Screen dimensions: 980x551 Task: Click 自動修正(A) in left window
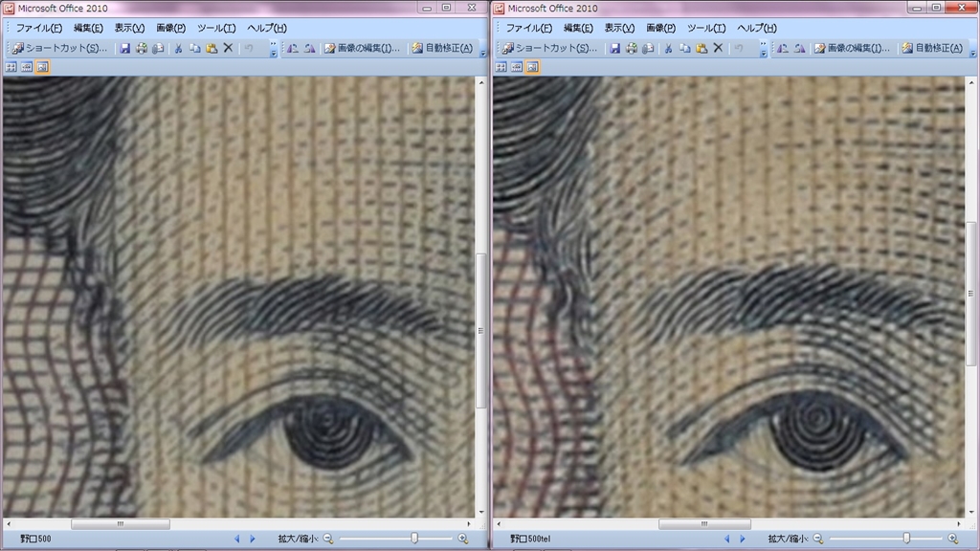click(x=442, y=48)
